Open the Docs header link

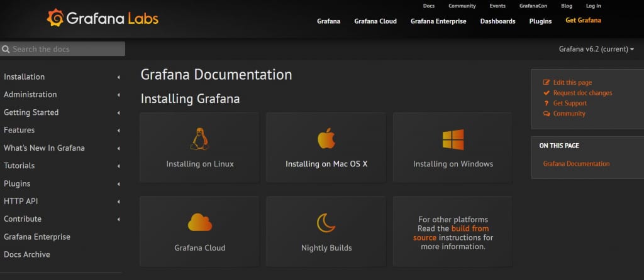pyautogui.click(x=429, y=6)
